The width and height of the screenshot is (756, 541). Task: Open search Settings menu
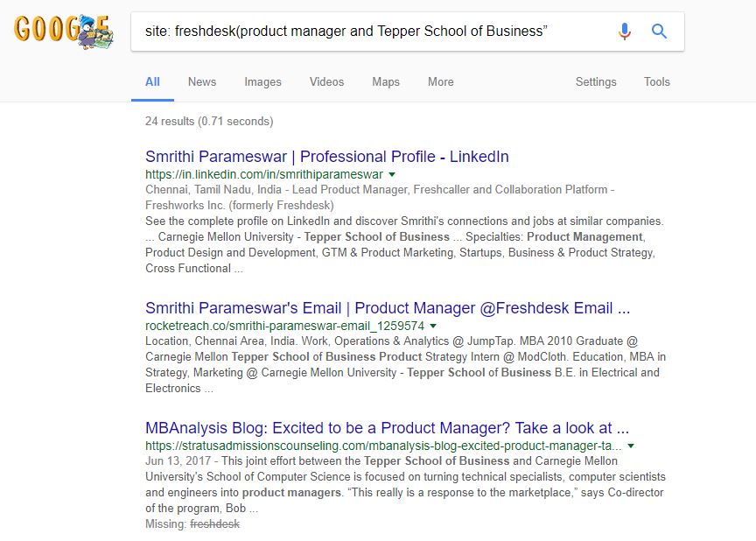coord(596,82)
